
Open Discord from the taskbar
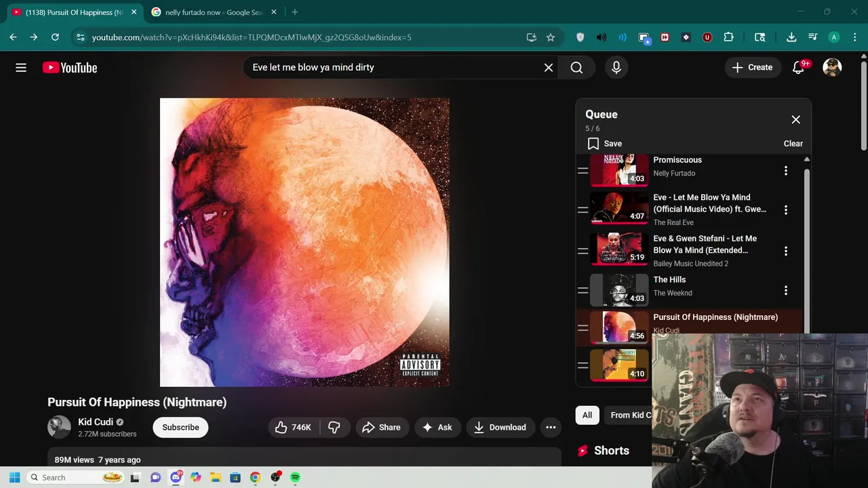176,477
